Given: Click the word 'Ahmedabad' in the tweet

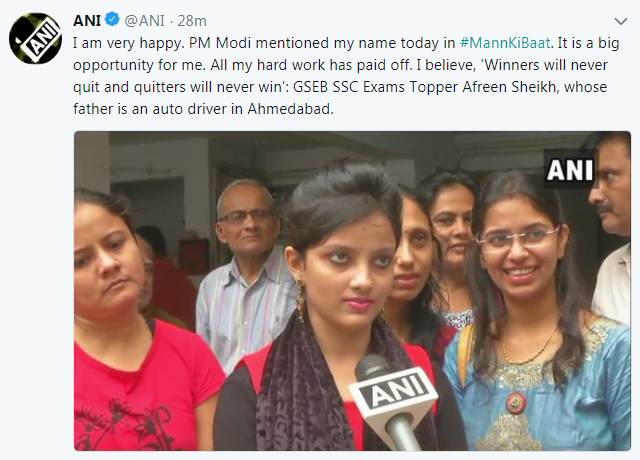Looking at the screenshot, I should coord(290,109).
